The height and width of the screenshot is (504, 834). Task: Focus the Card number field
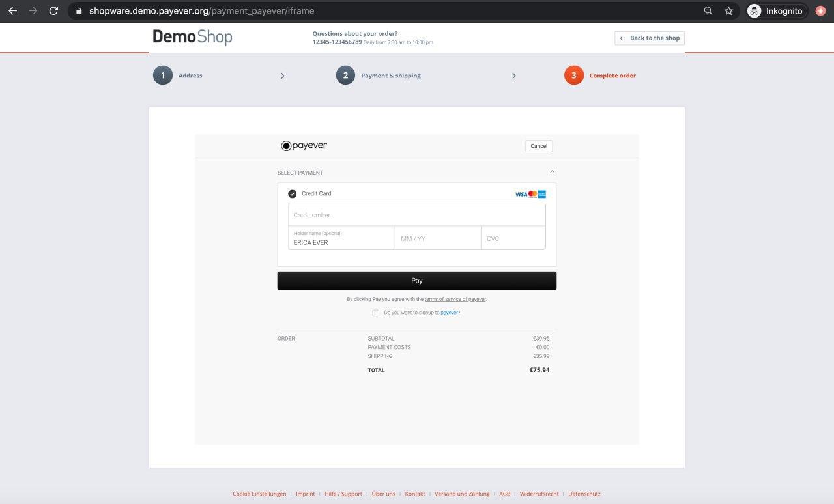(417, 215)
